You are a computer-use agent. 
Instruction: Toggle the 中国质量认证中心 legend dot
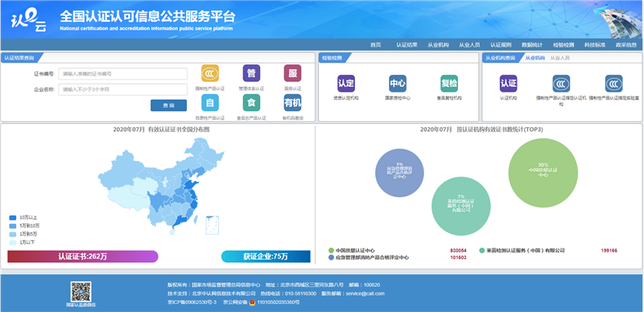tap(331, 250)
